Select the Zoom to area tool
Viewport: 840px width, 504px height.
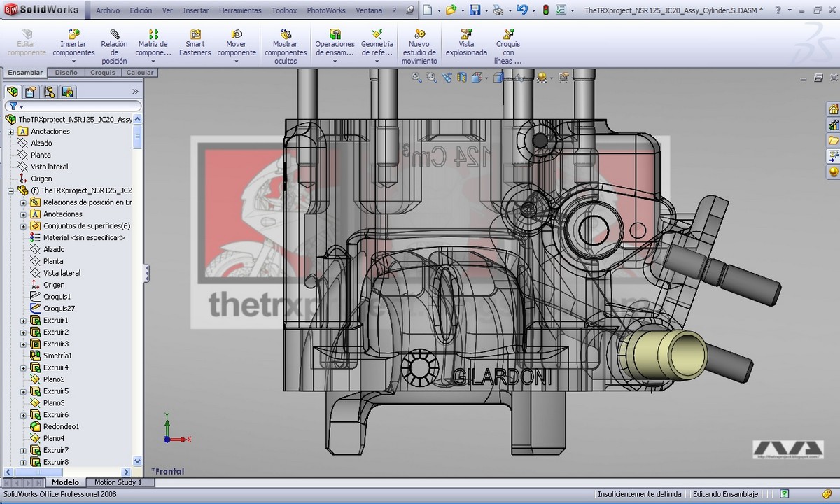[x=432, y=78]
